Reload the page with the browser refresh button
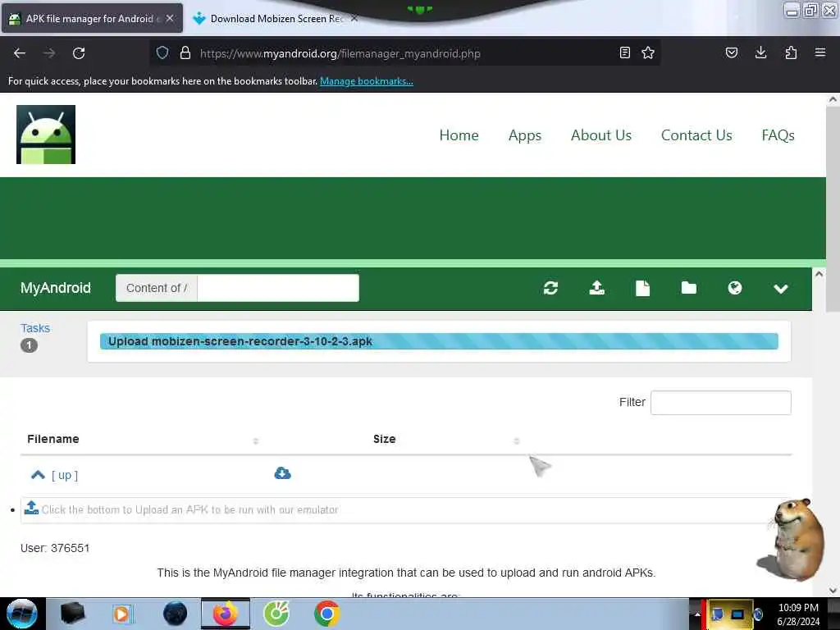Image resolution: width=840 pixels, height=630 pixels. (79, 53)
